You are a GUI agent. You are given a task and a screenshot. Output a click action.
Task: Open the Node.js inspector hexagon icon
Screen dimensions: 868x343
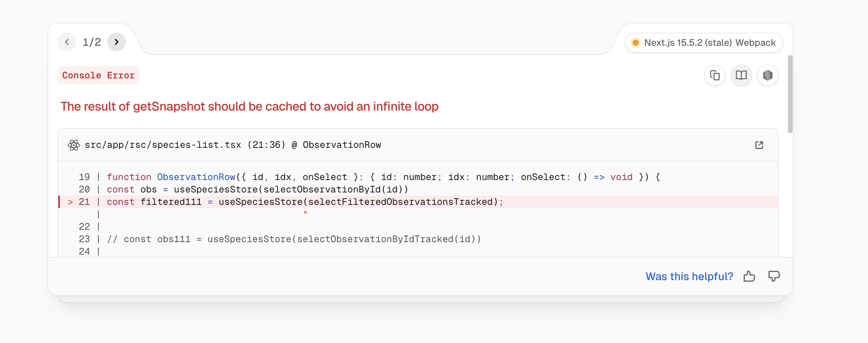coord(768,75)
